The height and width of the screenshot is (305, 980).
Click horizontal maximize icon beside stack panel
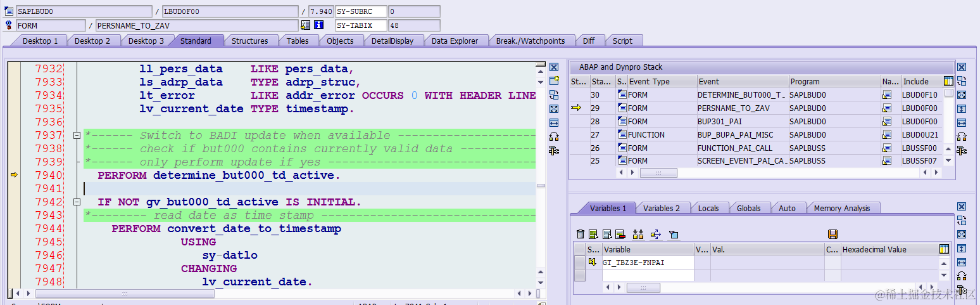click(x=962, y=123)
